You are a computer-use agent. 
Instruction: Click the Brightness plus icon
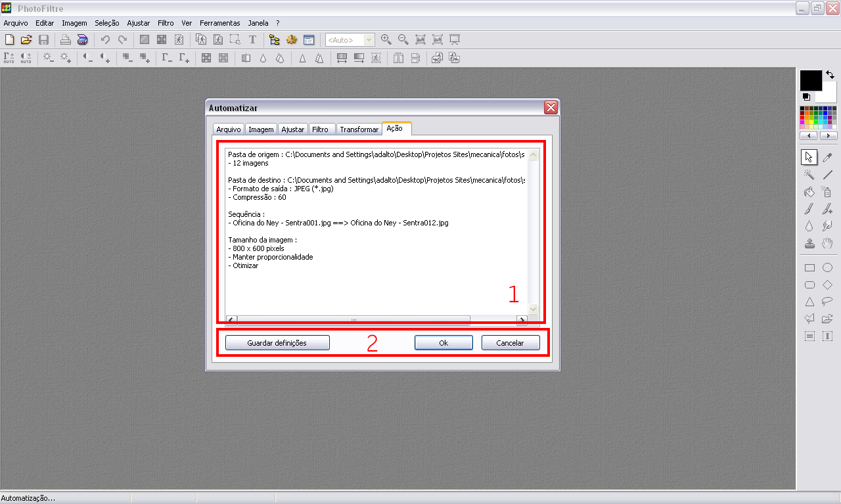[x=66, y=58]
